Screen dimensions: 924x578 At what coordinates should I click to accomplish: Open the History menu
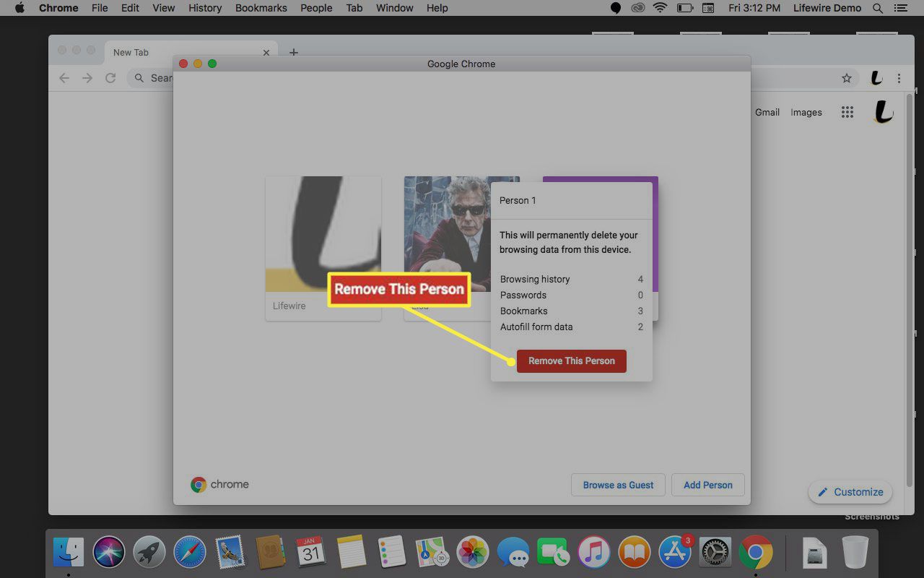[205, 8]
